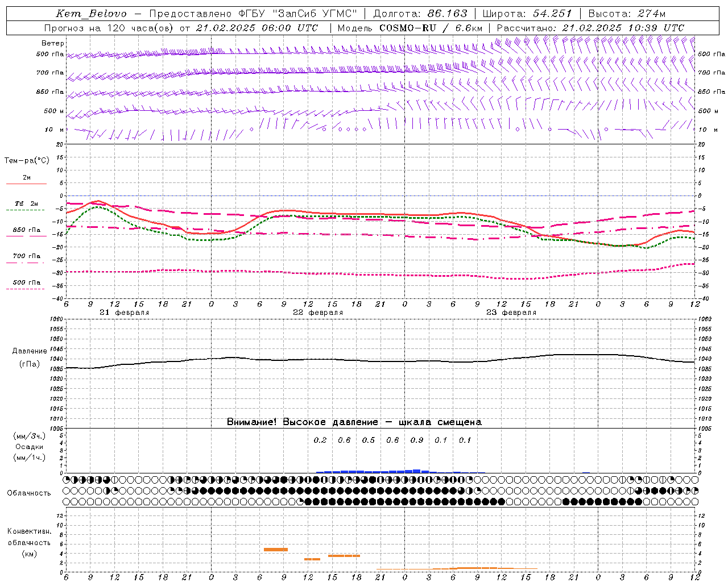The image size is (728, 582).
Task: Click the 'Тем-ра(°C)' temperature axis title
Action: (x=27, y=161)
